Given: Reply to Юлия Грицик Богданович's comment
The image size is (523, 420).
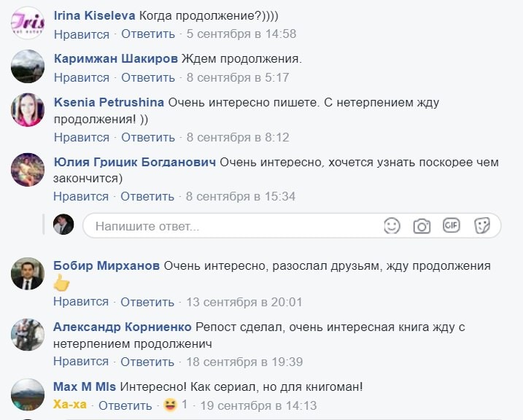Looking at the screenshot, I should [147, 196].
